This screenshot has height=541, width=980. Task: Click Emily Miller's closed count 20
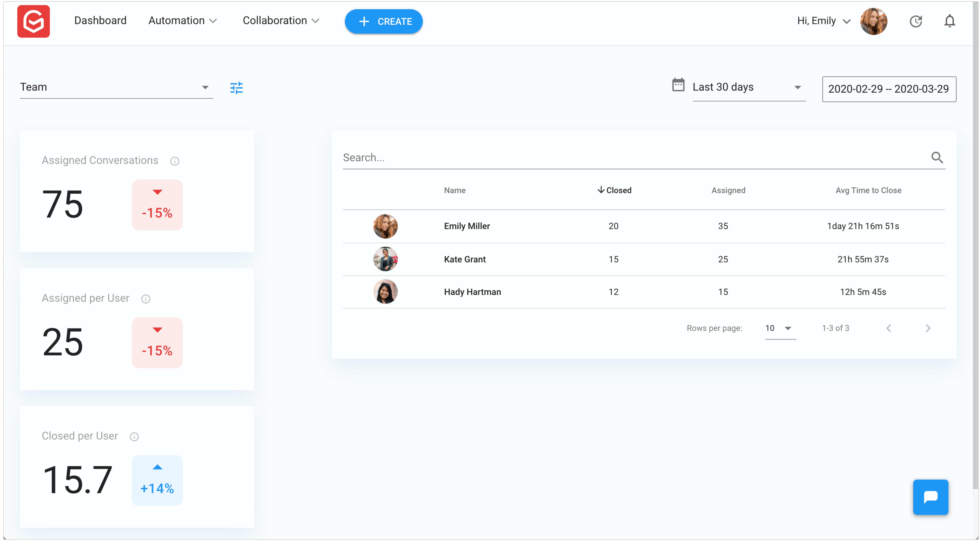coord(613,226)
